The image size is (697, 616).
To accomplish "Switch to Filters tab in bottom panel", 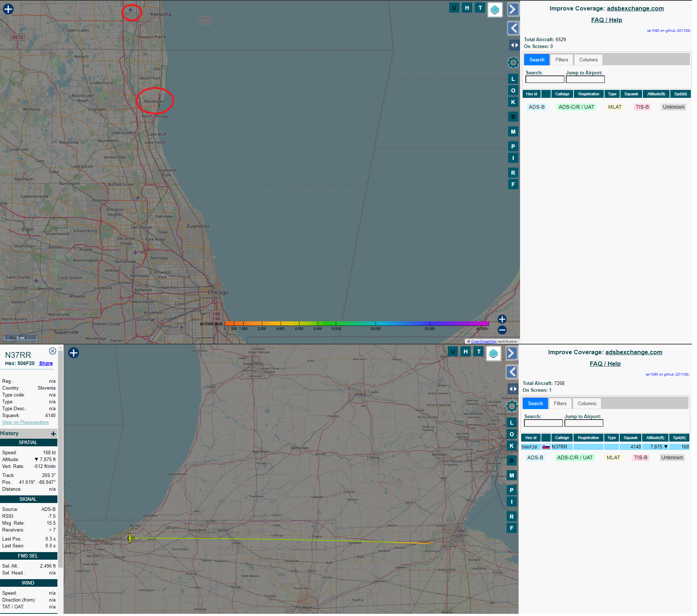I will (x=560, y=404).
